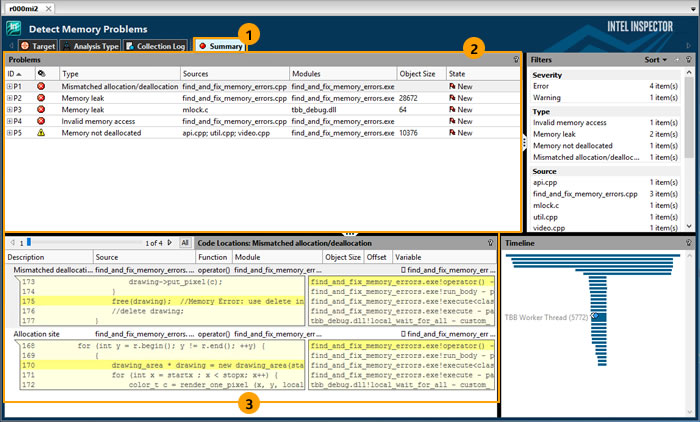The height and width of the screenshot is (422, 700).
Task: Click the Timeline pane help icon
Action: tap(689, 243)
